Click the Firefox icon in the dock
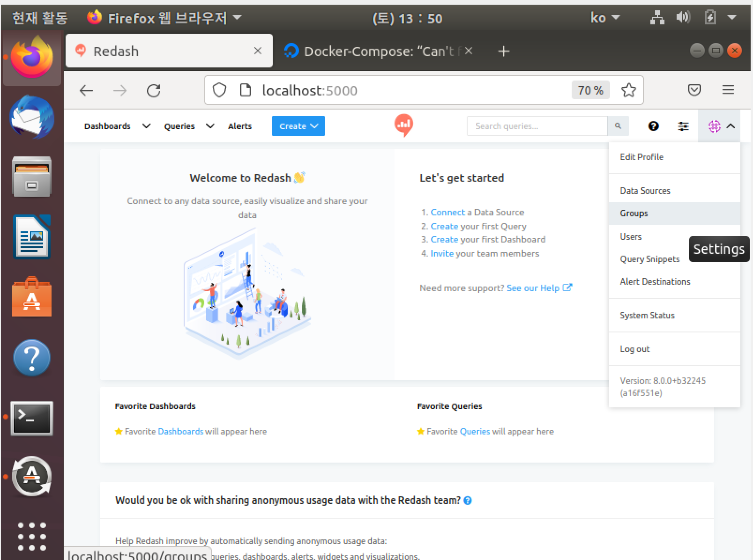 pos(32,57)
